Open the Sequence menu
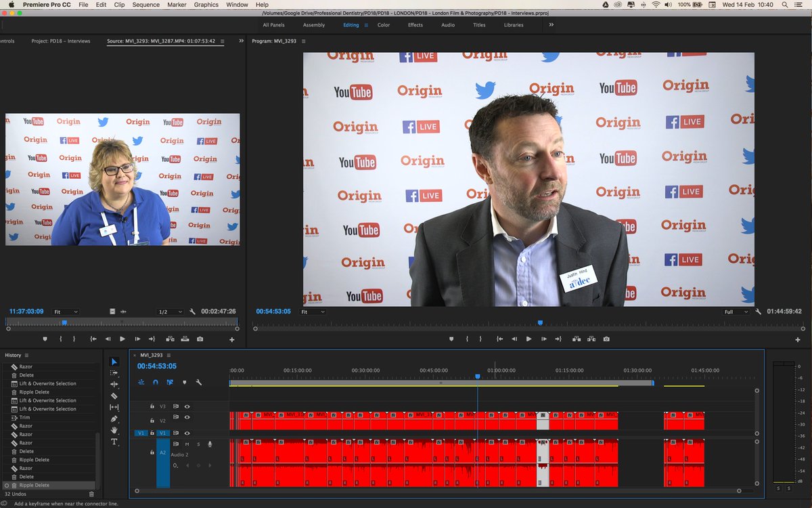Viewport: 812px width, 508px height. coord(146,5)
